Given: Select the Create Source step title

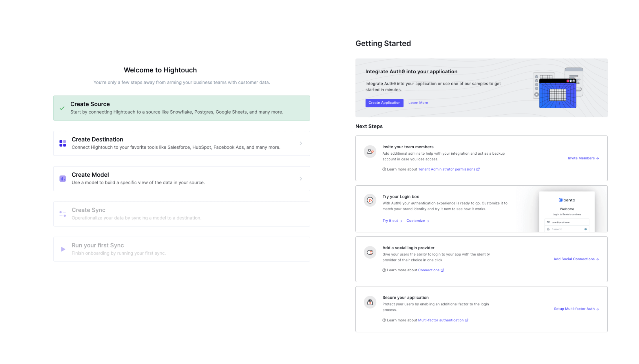Looking at the screenshot, I should [x=90, y=104].
